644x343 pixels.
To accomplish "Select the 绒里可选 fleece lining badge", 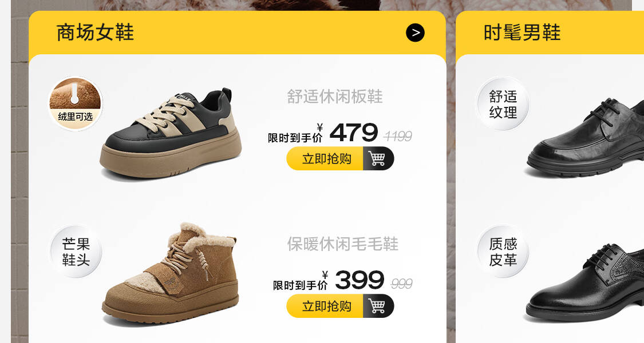I will pyautogui.click(x=75, y=103).
